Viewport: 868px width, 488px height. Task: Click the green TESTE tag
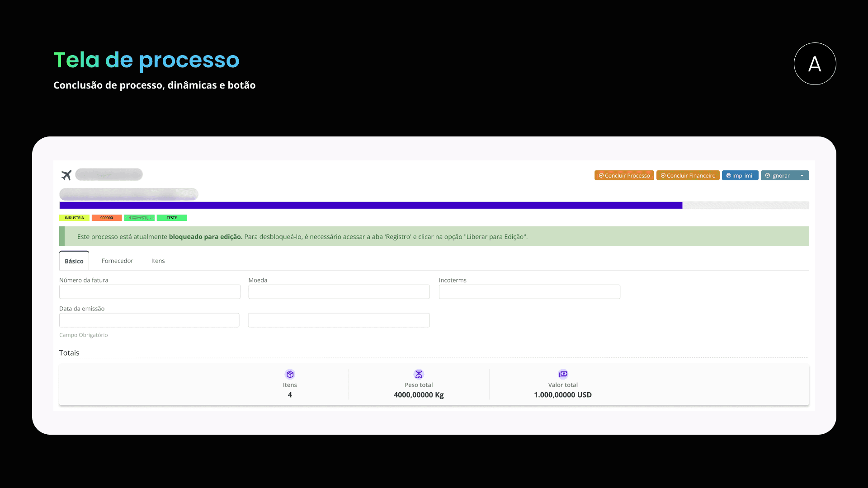point(172,218)
